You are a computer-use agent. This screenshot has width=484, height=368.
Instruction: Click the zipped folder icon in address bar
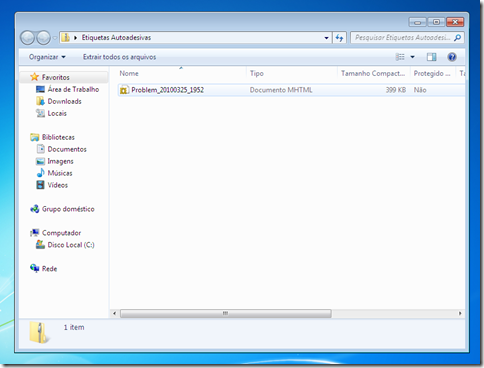[66, 37]
